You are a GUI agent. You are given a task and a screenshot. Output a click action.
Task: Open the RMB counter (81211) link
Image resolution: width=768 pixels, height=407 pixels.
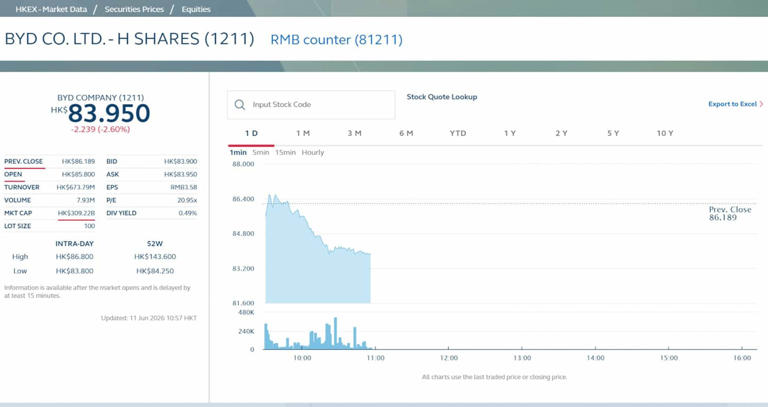point(336,40)
